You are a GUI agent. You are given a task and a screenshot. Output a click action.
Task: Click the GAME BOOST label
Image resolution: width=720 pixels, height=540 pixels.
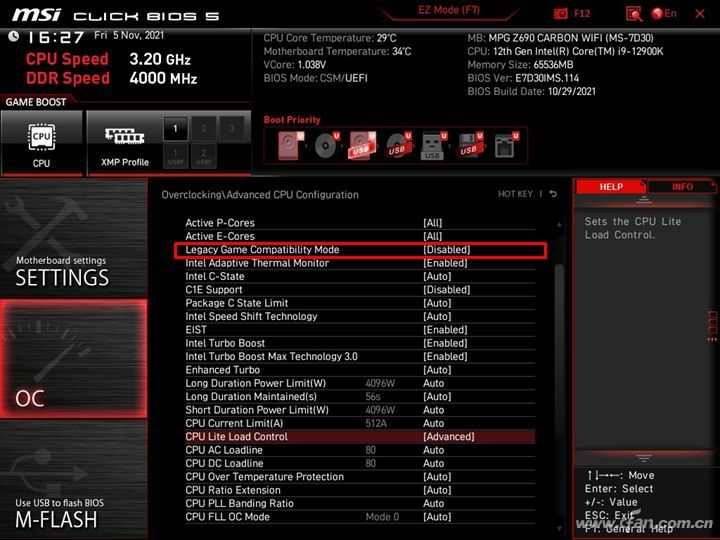tap(36, 102)
